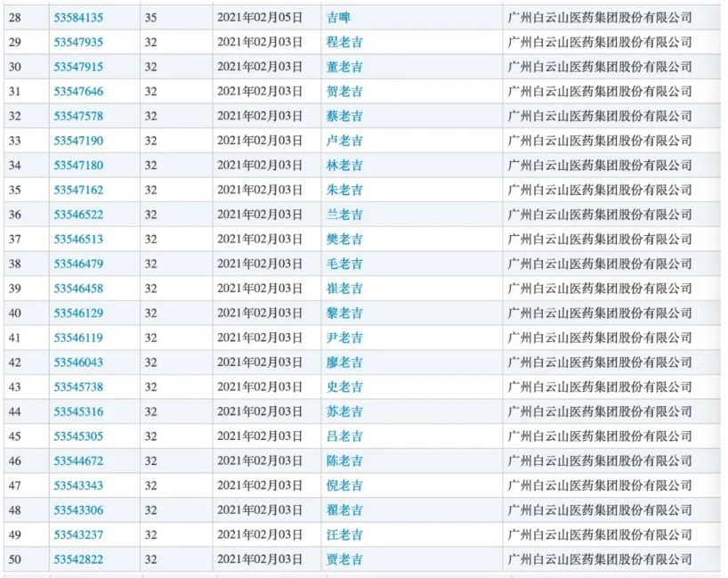Select row number 33 cell

[26, 141]
